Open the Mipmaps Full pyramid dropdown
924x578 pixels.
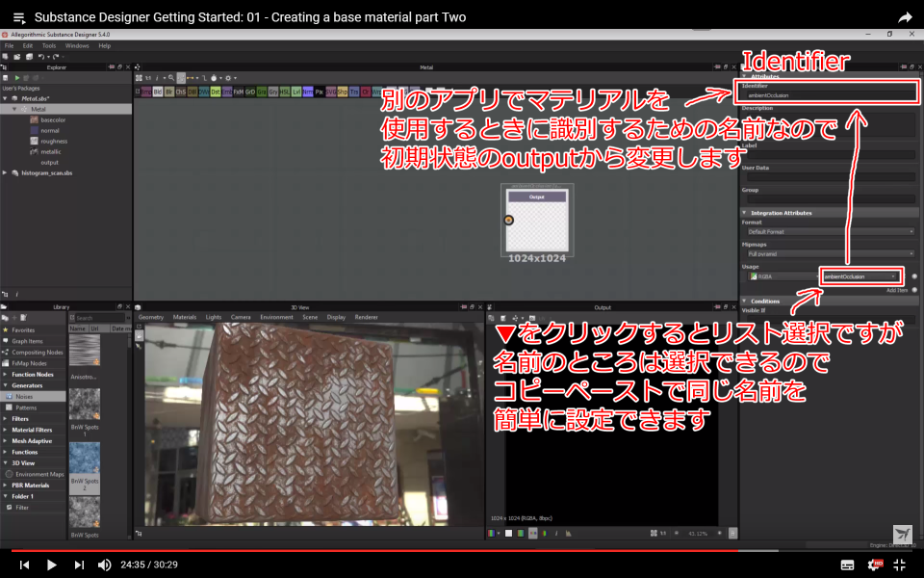831,253
